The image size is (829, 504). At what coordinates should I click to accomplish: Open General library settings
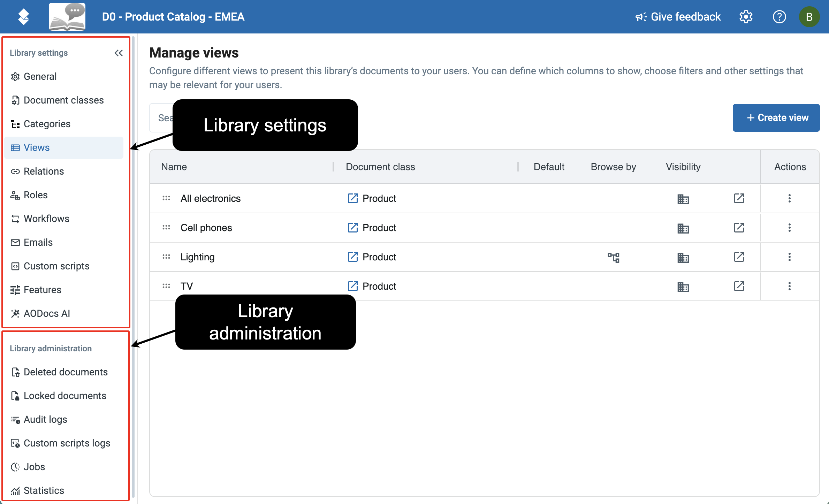click(64, 76)
